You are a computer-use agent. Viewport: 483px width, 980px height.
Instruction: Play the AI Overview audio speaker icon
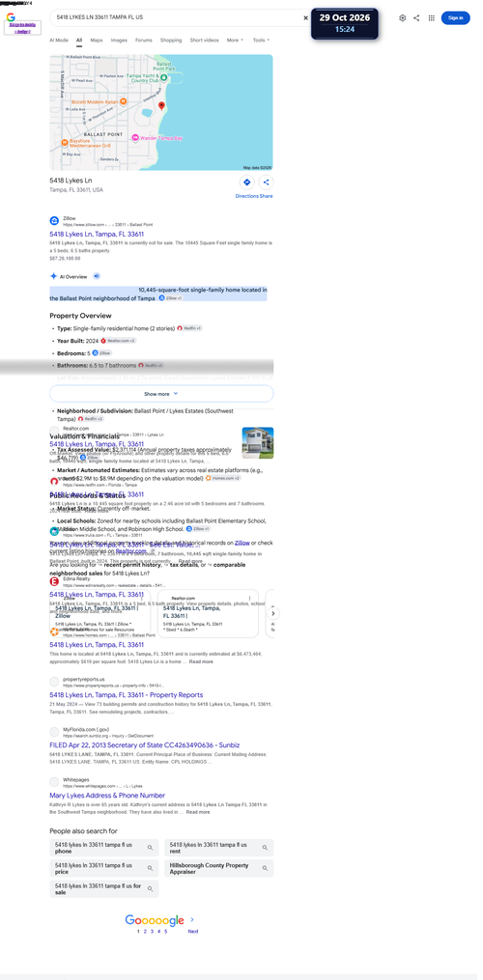coord(97,275)
